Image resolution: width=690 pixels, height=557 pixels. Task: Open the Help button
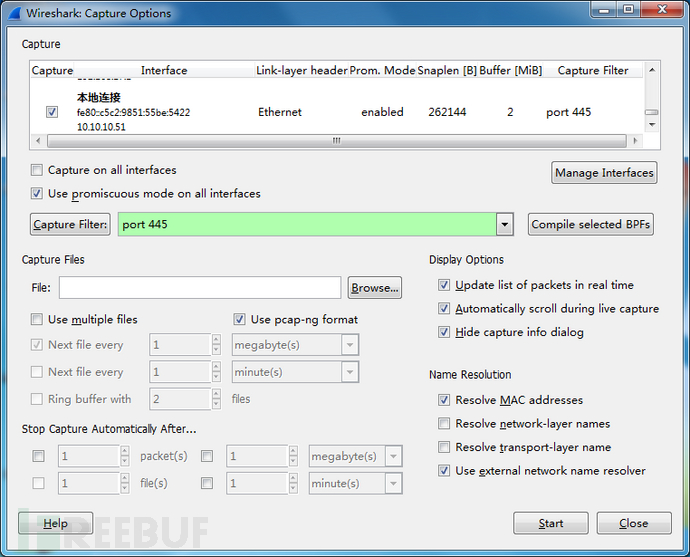(x=55, y=523)
